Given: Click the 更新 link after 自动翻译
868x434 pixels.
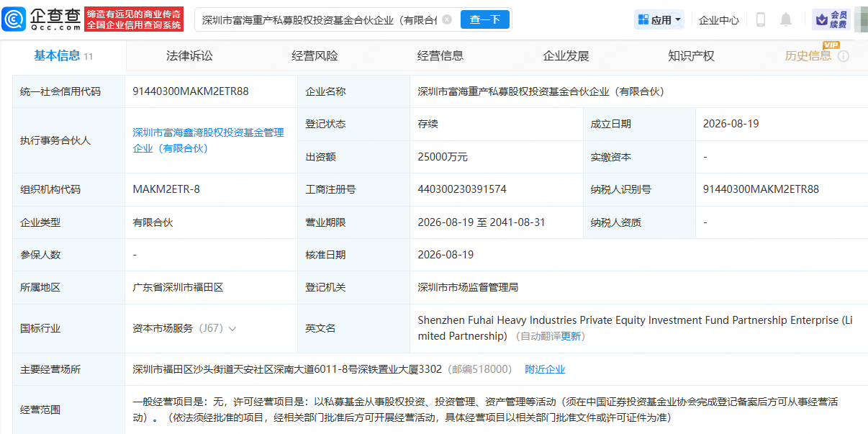Looking at the screenshot, I should point(571,336).
